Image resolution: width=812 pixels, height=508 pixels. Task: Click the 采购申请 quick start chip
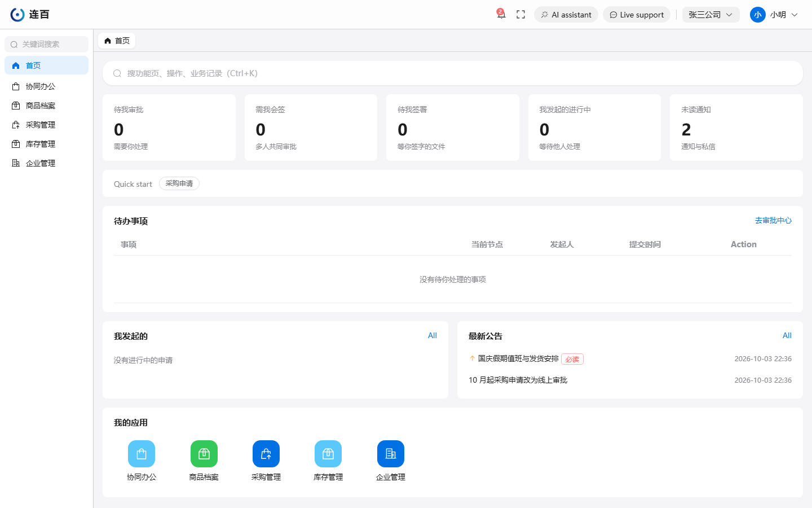point(179,183)
